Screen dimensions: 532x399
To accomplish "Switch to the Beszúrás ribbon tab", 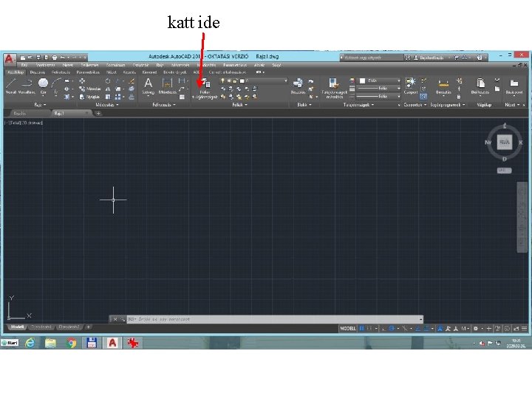I will (38, 72).
